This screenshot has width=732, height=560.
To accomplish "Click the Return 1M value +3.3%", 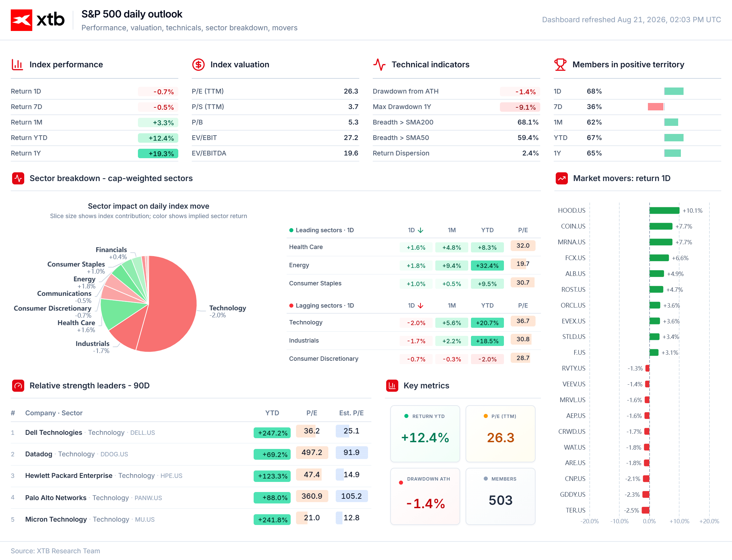I will coord(158,123).
